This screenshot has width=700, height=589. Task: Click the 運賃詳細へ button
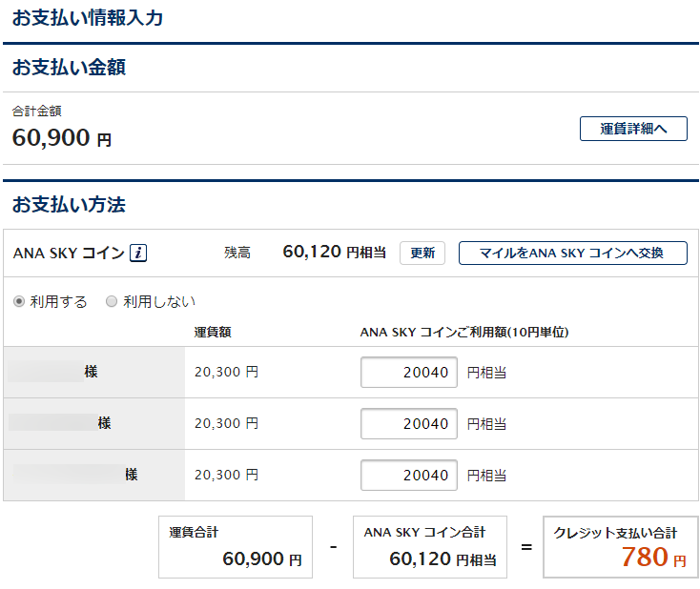pyautogui.click(x=633, y=129)
